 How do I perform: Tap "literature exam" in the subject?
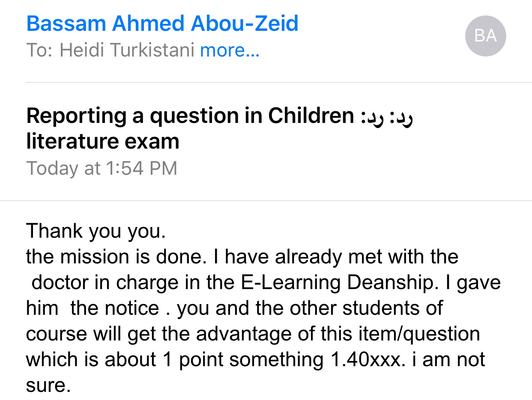pos(103,141)
